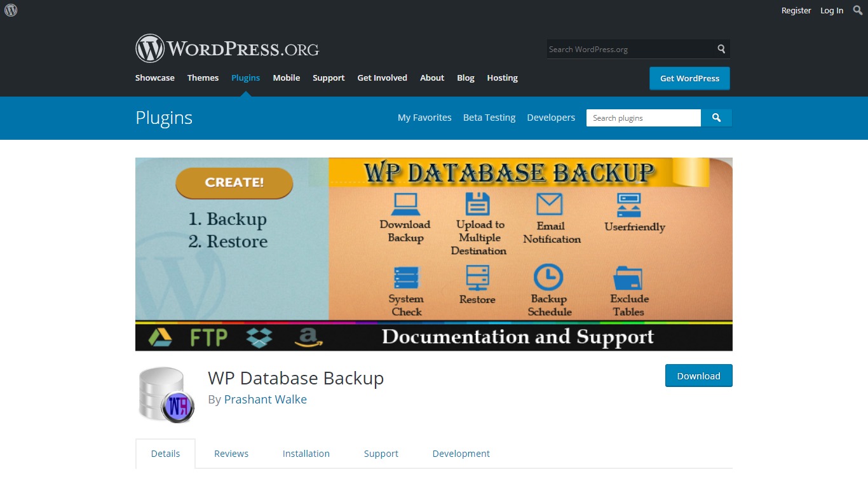Click the FTP label in banner

pyautogui.click(x=209, y=337)
